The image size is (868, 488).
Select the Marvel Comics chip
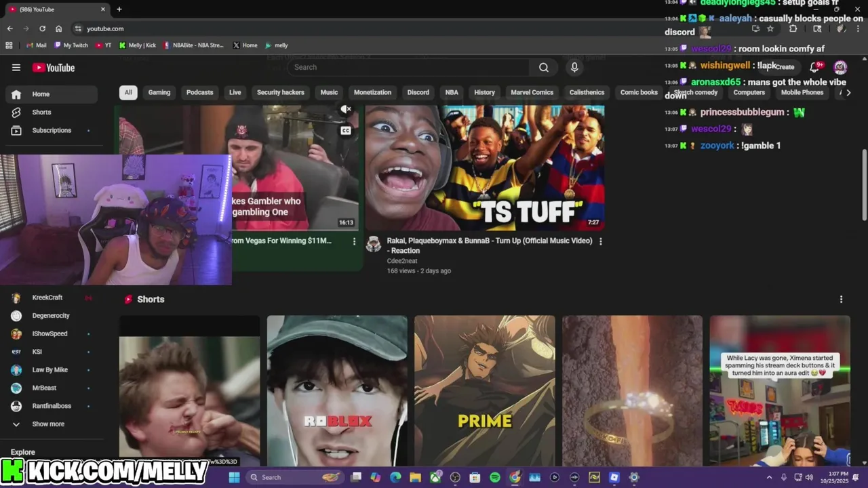(x=532, y=92)
